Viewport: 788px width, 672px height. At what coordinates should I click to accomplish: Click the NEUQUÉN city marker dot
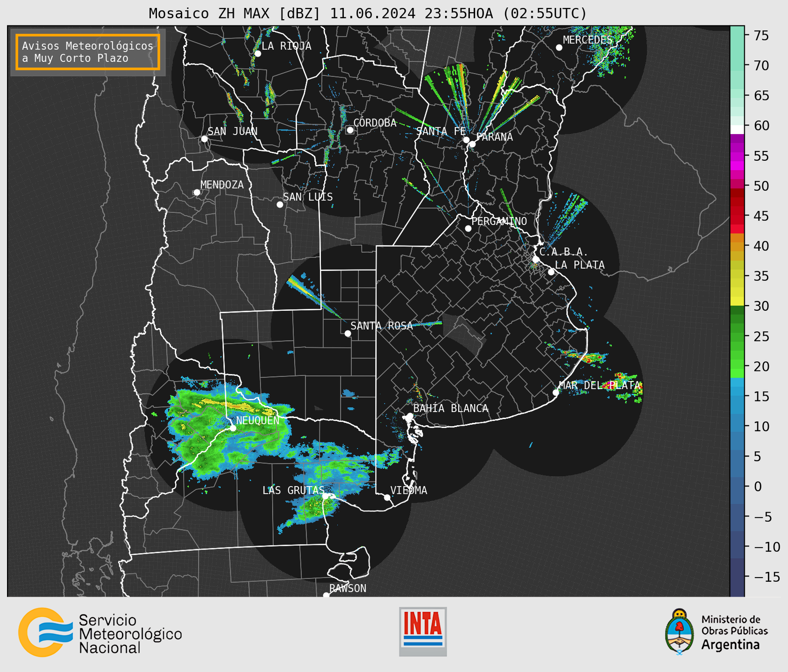[233, 428]
